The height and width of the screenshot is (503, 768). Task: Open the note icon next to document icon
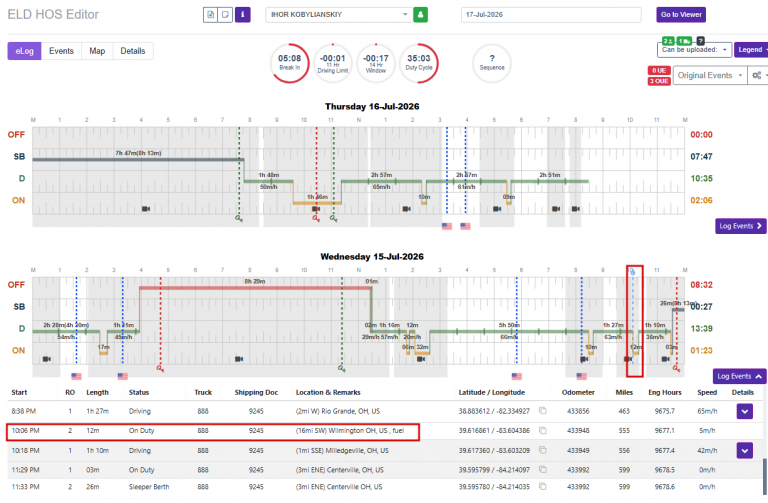tap(225, 15)
